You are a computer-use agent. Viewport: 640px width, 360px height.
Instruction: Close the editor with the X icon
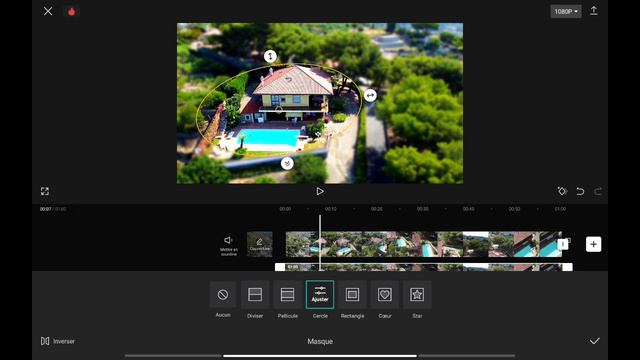pos(48,11)
